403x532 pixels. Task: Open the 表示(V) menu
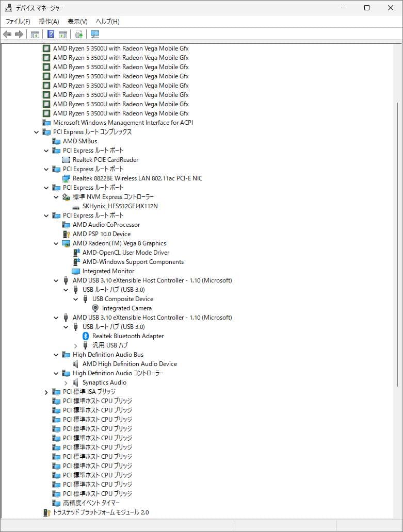[77, 21]
